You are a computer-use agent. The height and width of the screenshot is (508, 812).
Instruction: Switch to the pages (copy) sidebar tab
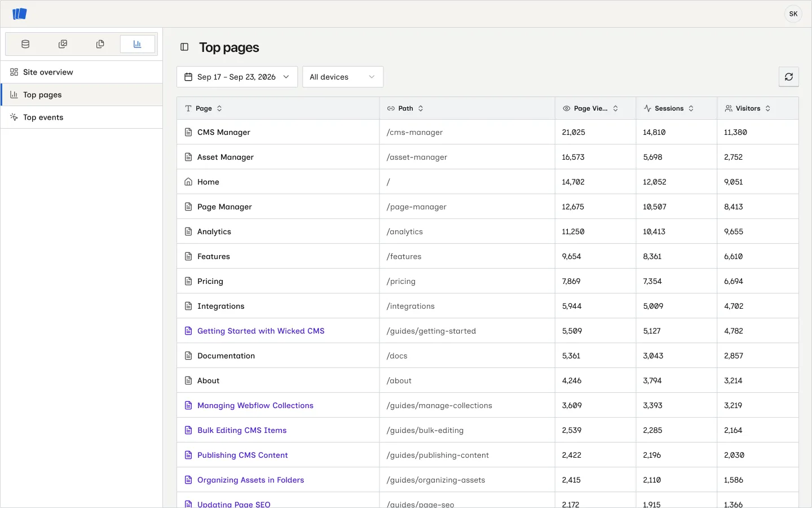coord(100,44)
